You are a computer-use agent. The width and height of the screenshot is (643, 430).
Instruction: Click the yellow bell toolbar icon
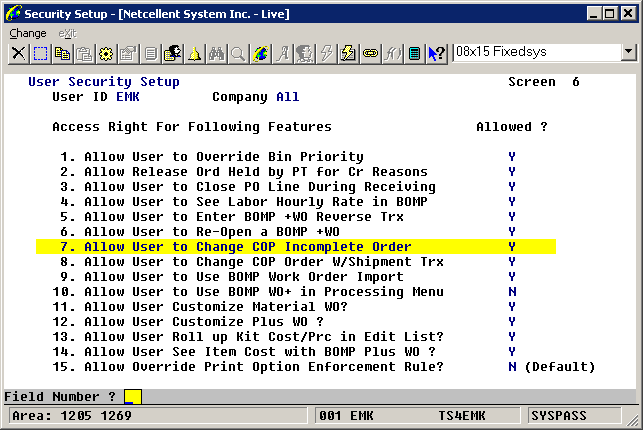click(195, 53)
